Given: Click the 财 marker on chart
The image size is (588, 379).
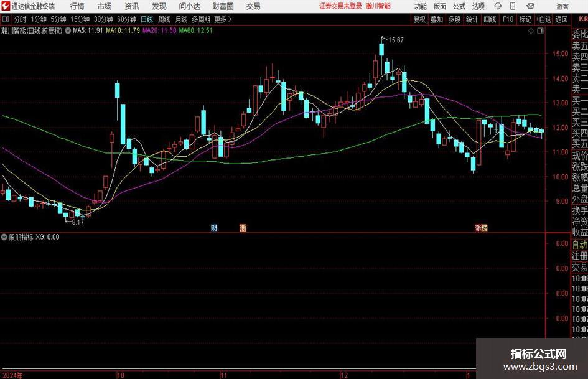Looking at the screenshot, I should pos(214,227).
